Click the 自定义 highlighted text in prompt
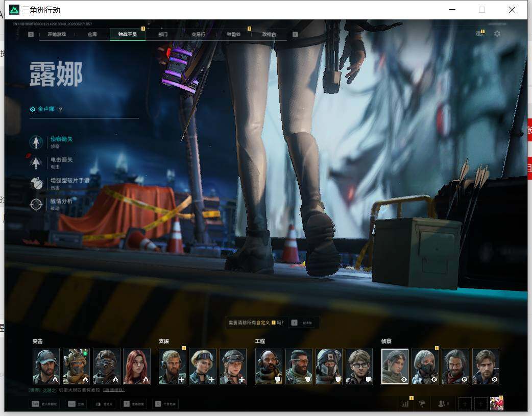 pos(262,323)
